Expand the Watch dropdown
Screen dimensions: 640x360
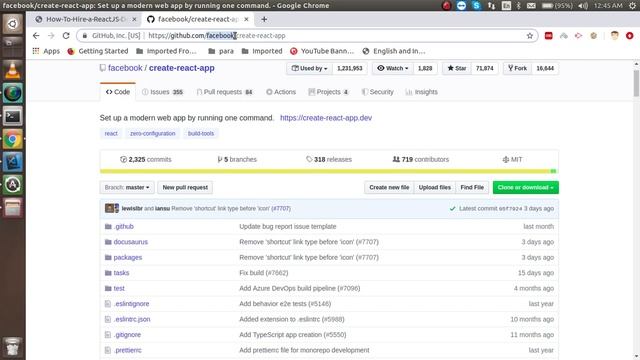click(x=393, y=68)
